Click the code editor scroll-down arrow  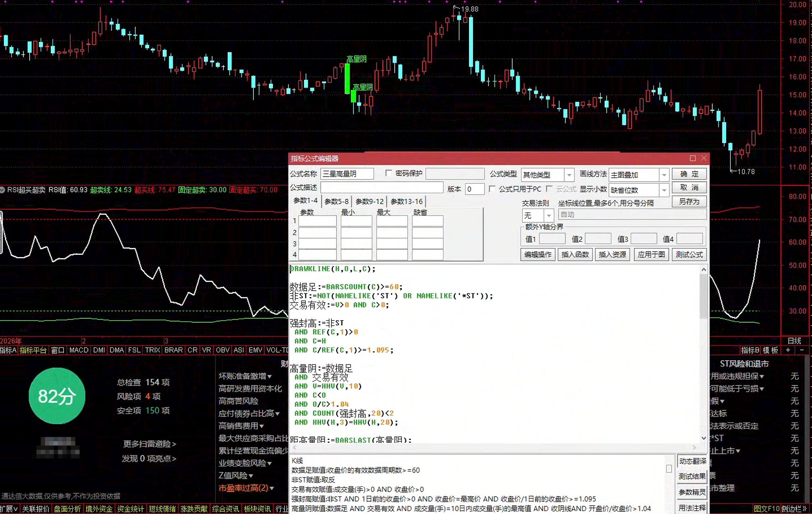point(703,438)
